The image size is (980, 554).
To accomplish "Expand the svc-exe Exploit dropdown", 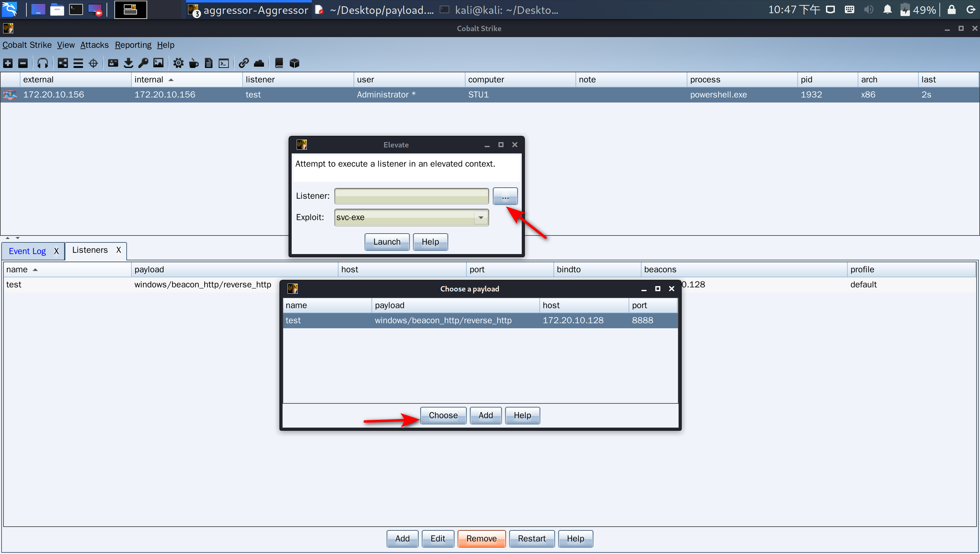I will click(481, 218).
